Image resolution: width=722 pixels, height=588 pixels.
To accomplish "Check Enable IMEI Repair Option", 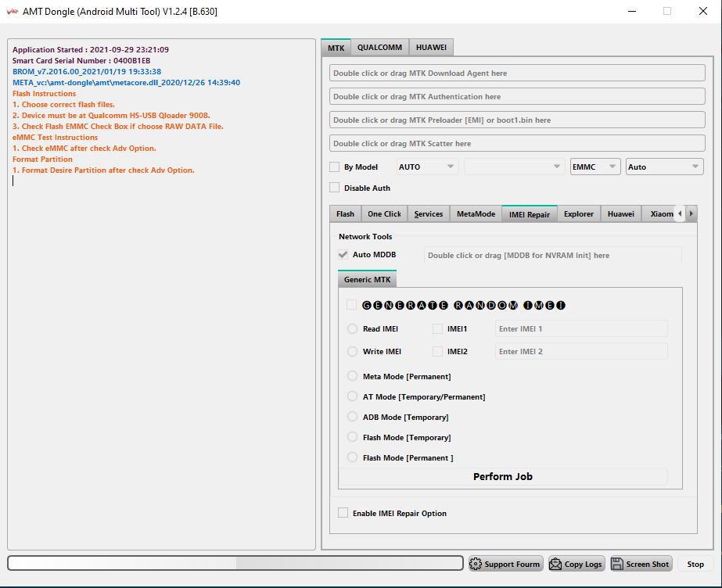I will point(343,513).
